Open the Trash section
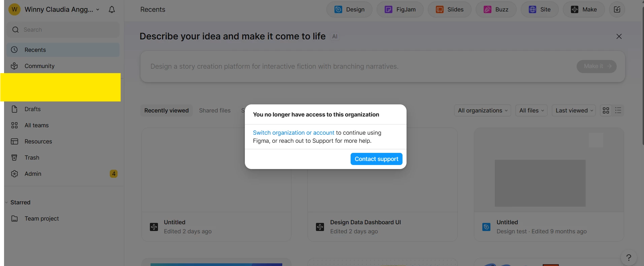This screenshot has width=644, height=266. point(63,158)
